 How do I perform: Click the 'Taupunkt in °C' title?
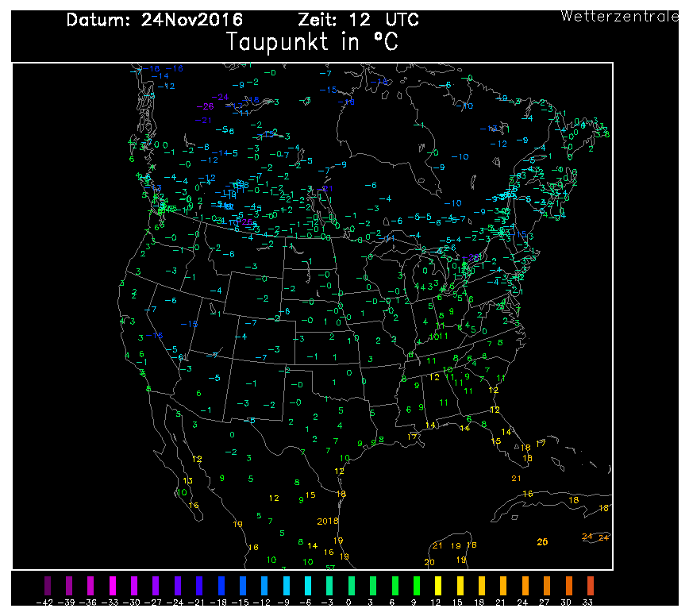(x=313, y=42)
